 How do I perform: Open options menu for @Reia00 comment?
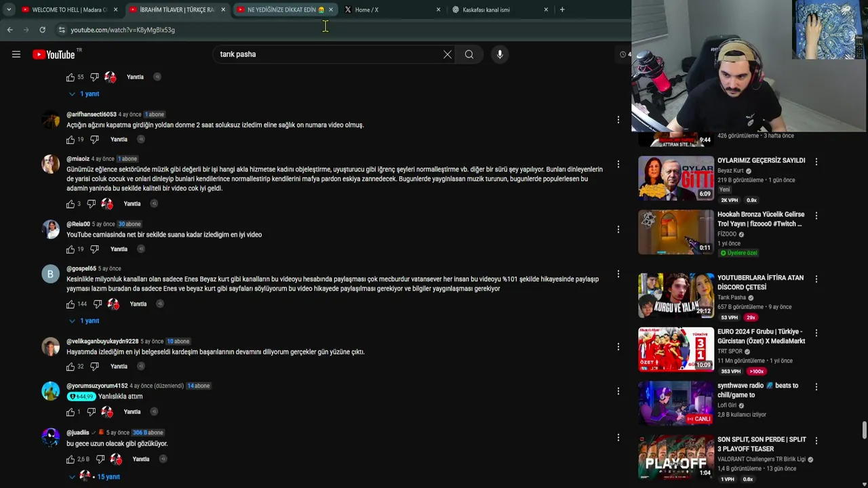click(618, 229)
